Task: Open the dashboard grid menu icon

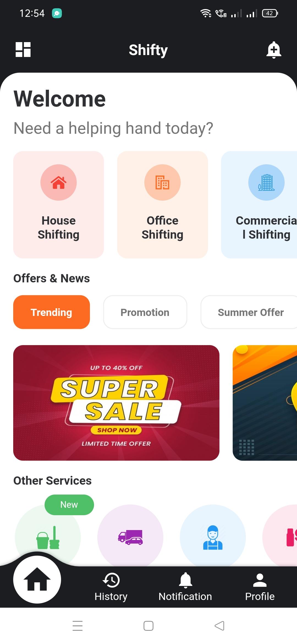Action: [x=23, y=50]
